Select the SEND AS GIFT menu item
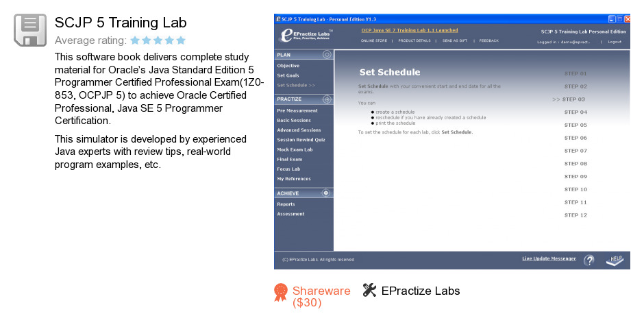 [455, 40]
